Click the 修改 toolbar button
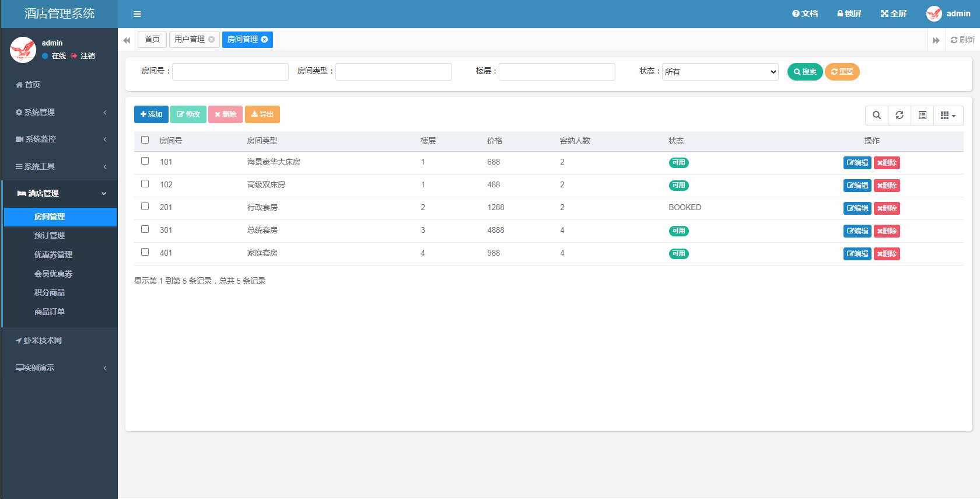 tap(188, 114)
